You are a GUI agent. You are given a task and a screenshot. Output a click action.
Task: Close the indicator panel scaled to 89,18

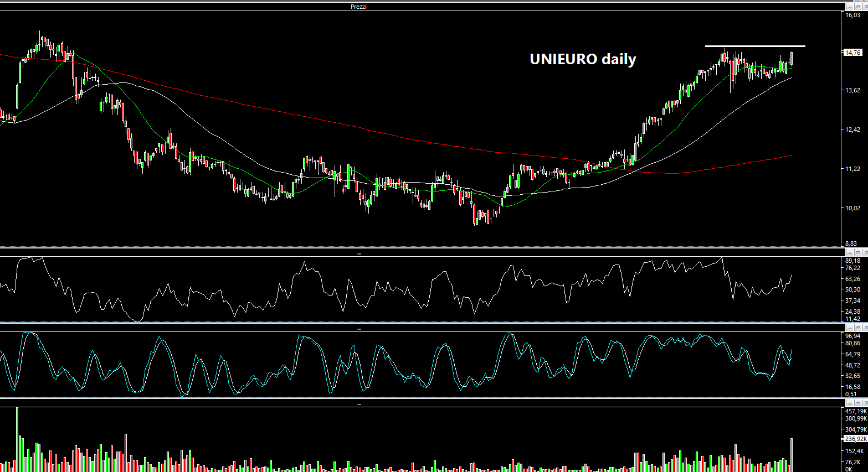coord(865,252)
